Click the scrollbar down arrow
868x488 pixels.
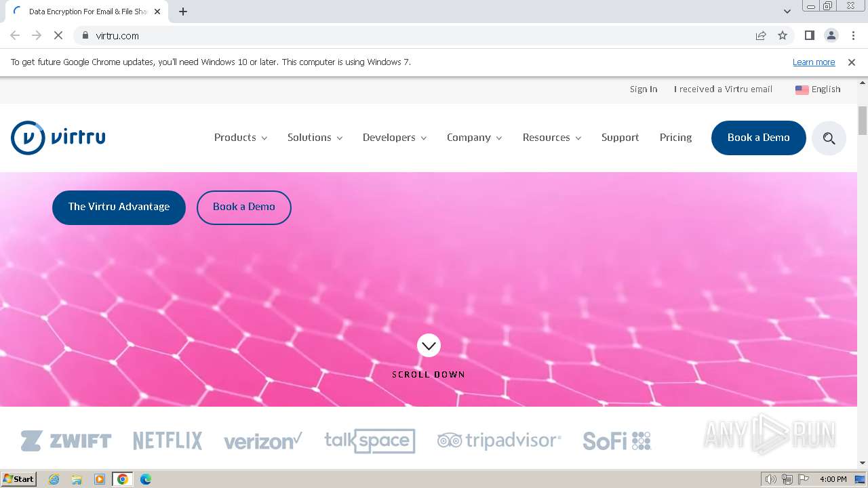(863, 463)
